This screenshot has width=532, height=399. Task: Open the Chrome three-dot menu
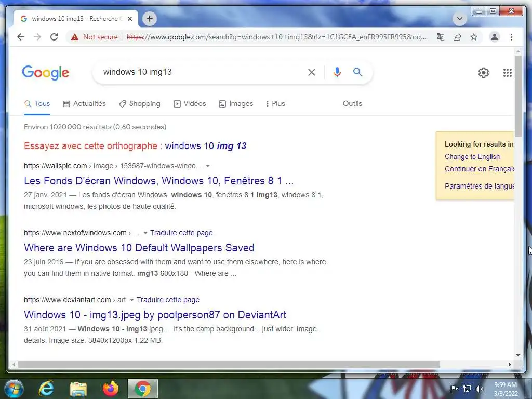pos(511,37)
